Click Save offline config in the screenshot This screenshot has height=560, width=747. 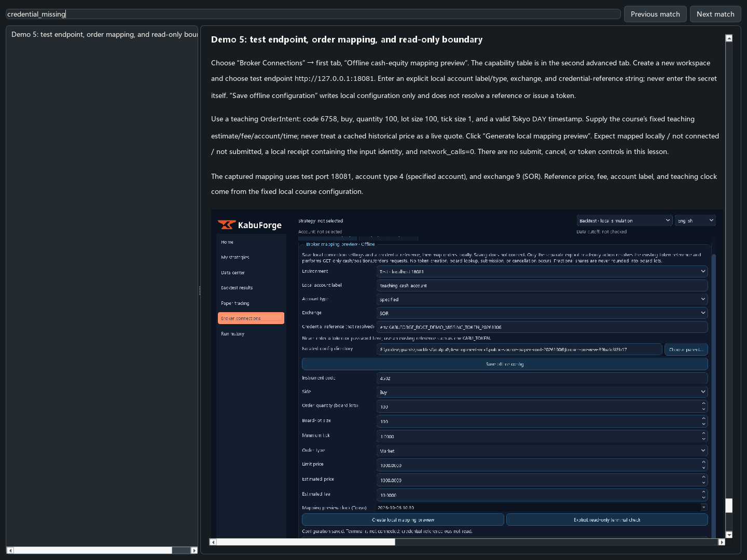click(505, 364)
